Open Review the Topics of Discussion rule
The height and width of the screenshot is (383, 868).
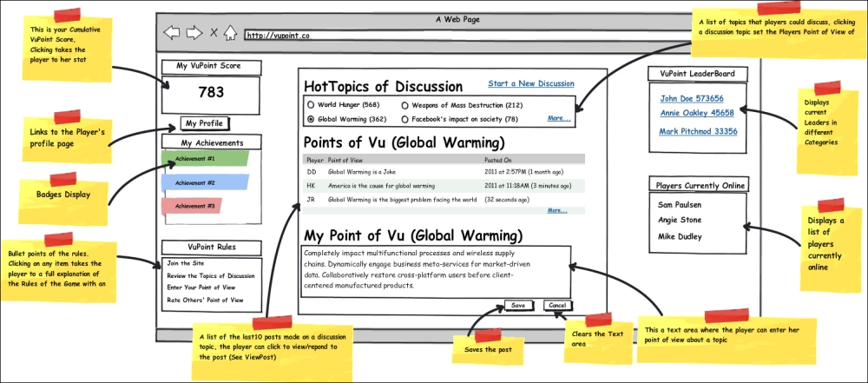211,275
